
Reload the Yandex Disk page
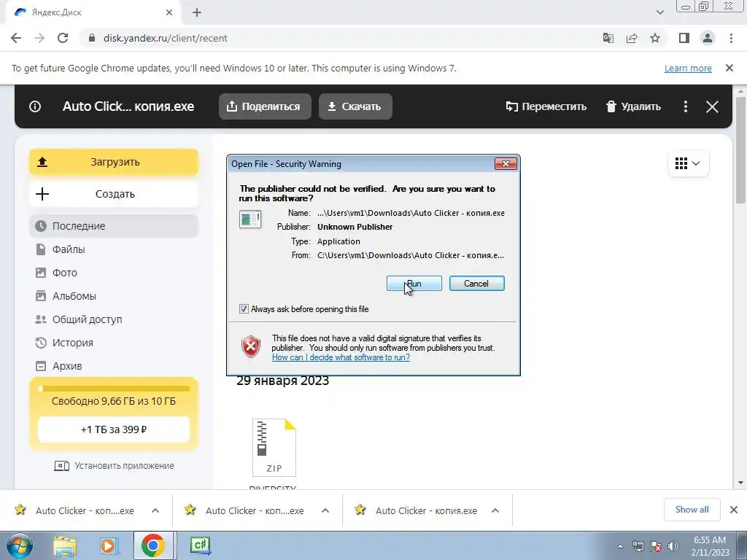(63, 38)
